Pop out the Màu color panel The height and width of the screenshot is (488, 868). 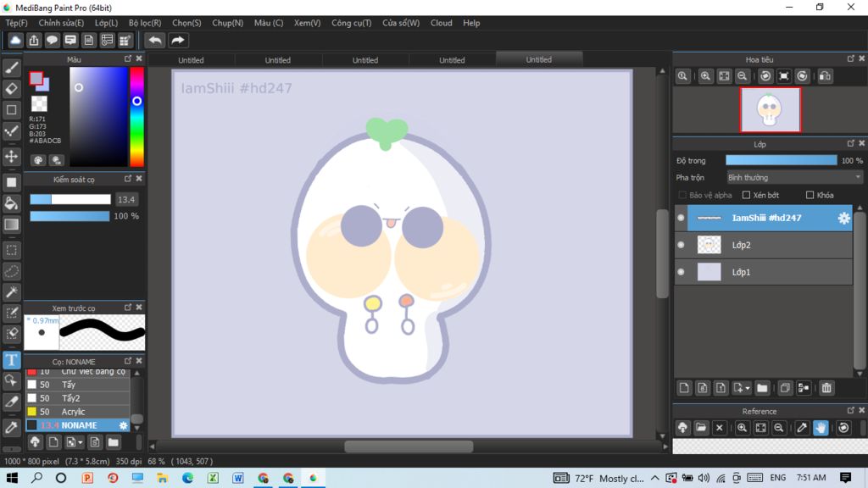[x=128, y=58]
